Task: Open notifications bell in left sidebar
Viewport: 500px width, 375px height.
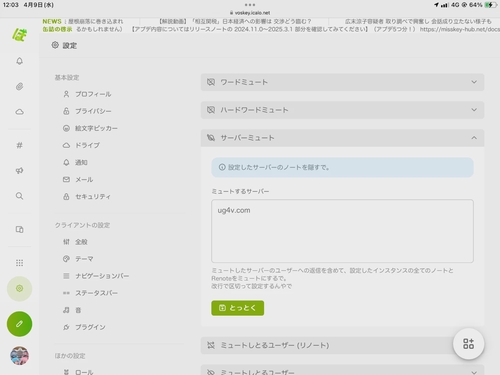Action: [19, 61]
